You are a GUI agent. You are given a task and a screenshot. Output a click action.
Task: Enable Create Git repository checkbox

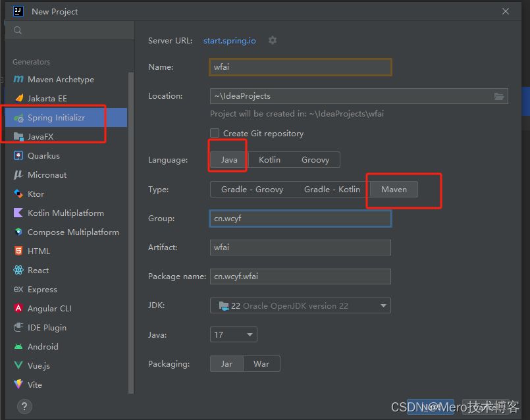coord(215,133)
